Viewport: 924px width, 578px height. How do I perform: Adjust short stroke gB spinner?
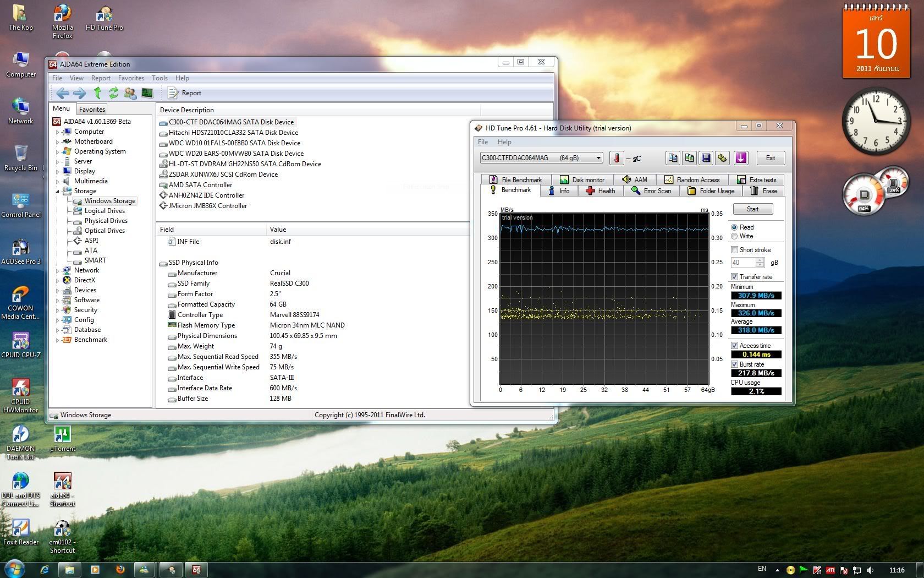click(x=760, y=263)
